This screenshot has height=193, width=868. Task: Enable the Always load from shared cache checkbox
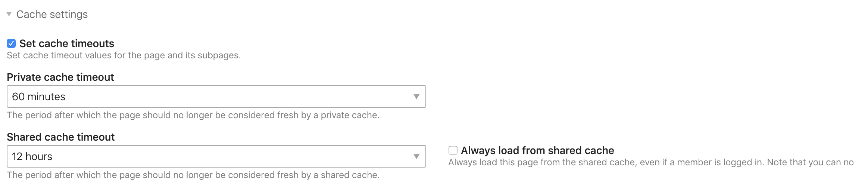(x=453, y=150)
